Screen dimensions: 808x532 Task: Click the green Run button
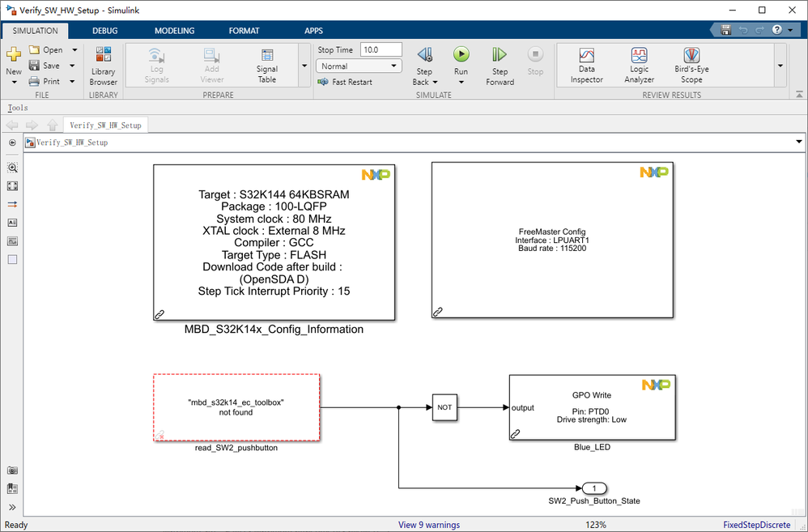(461, 54)
